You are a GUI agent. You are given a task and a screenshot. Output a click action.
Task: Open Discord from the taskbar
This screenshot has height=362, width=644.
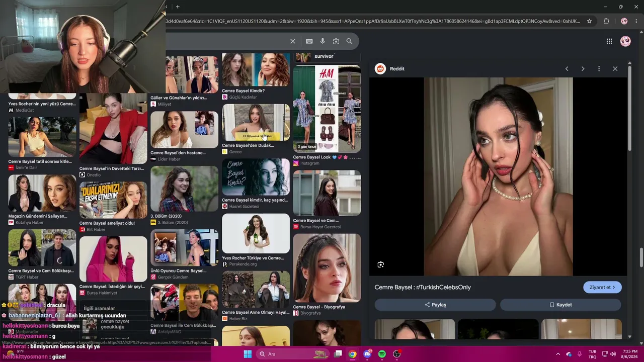pos(367,354)
